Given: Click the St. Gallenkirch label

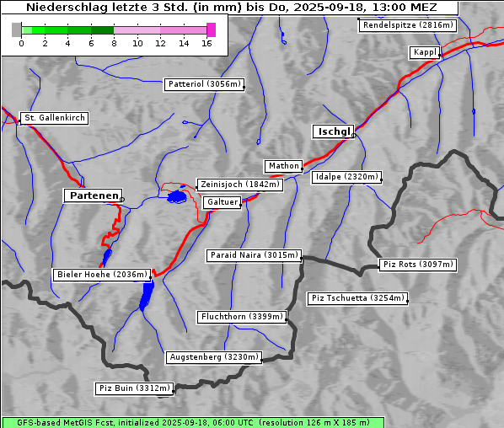Looking at the screenshot, I should (54, 118).
